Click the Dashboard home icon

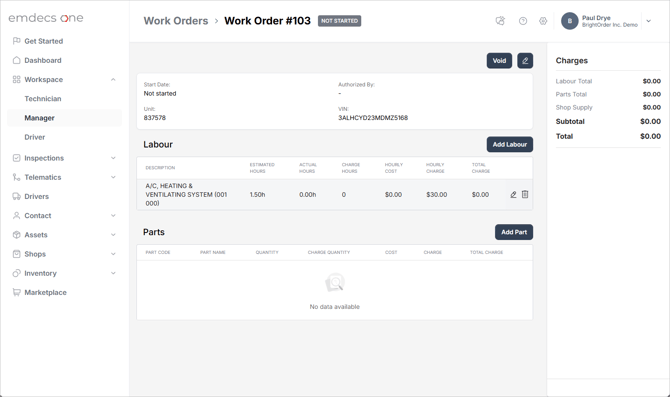(16, 60)
